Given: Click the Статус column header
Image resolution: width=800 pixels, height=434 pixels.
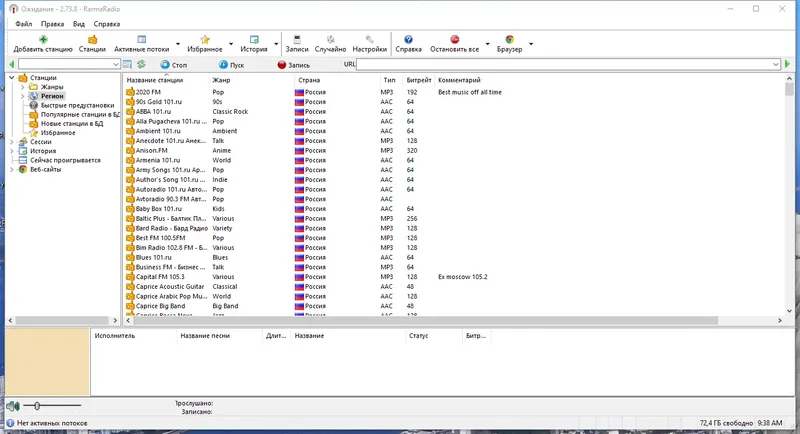Looking at the screenshot, I should (418, 336).
